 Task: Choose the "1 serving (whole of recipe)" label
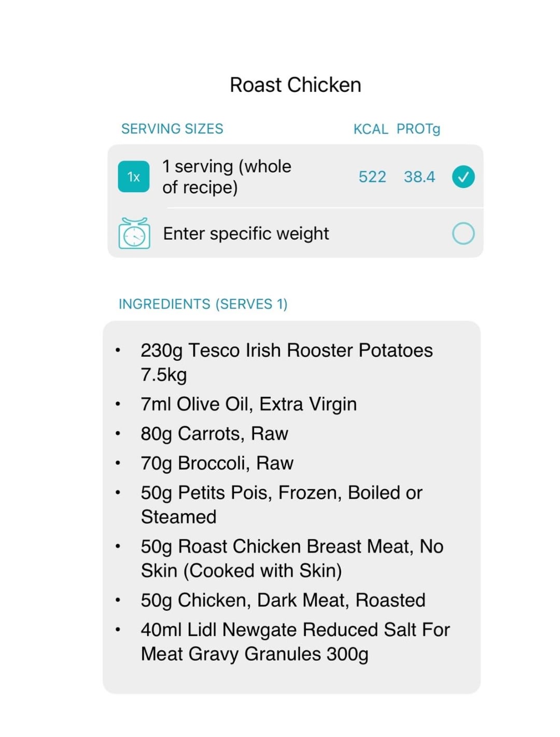(x=227, y=177)
